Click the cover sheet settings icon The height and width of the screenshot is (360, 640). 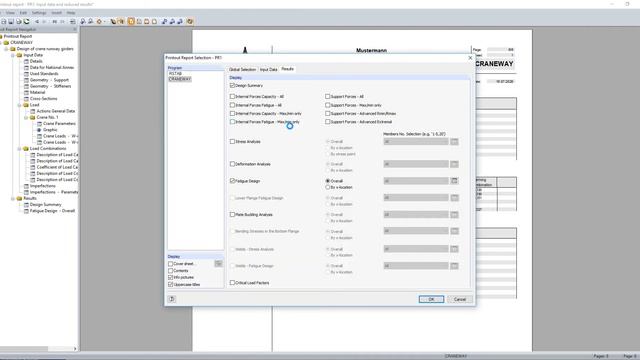coord(219,264)
